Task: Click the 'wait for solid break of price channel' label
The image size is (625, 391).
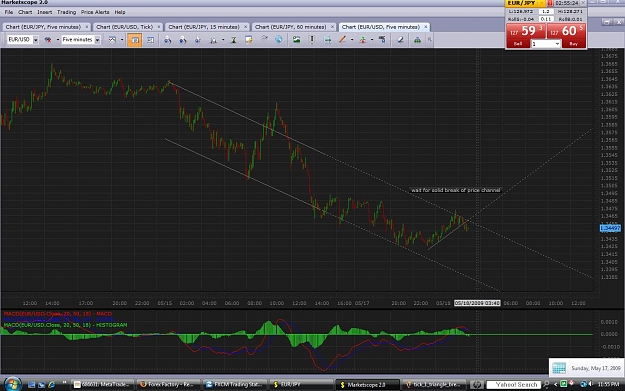Action: (455, 190)
